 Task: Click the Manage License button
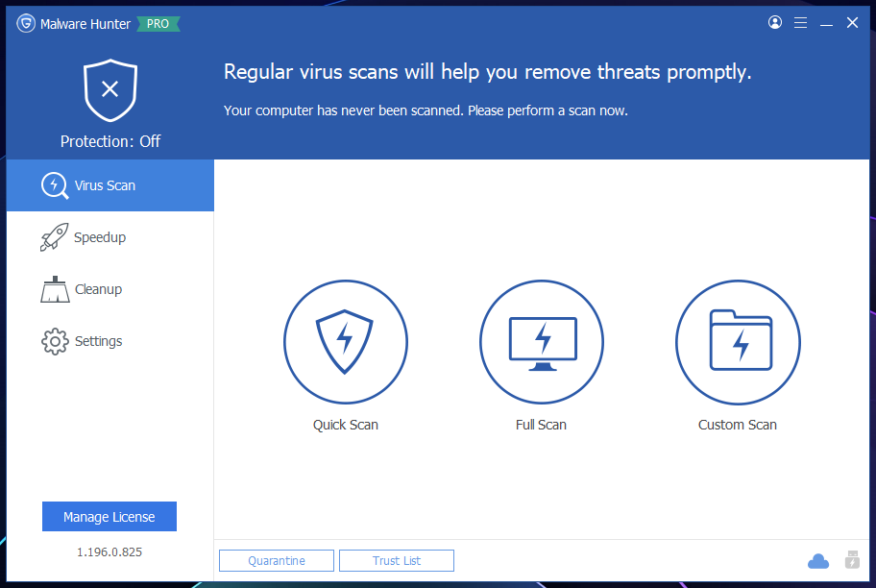[x=109, y=517]
